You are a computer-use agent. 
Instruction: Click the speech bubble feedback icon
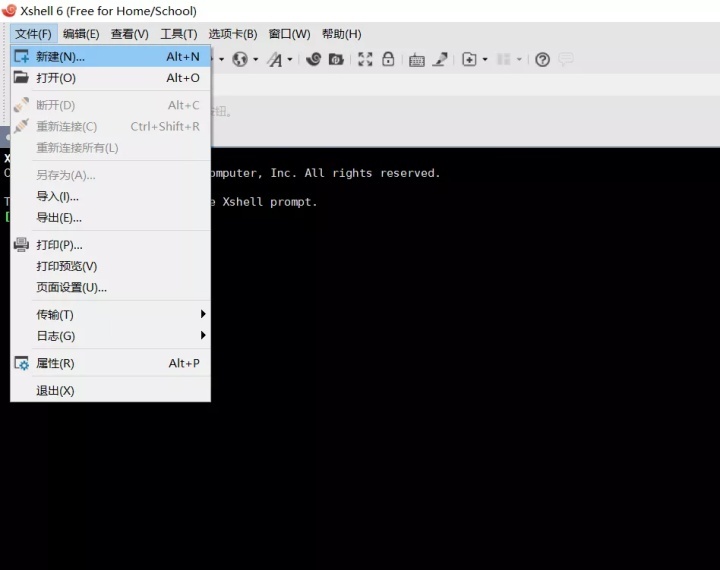(566, 59)
